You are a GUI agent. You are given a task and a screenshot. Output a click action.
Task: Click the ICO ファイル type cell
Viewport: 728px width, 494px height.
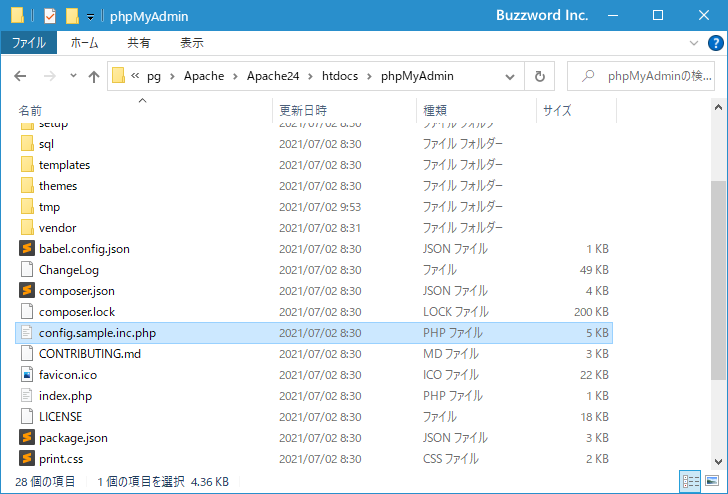point(450,375)
